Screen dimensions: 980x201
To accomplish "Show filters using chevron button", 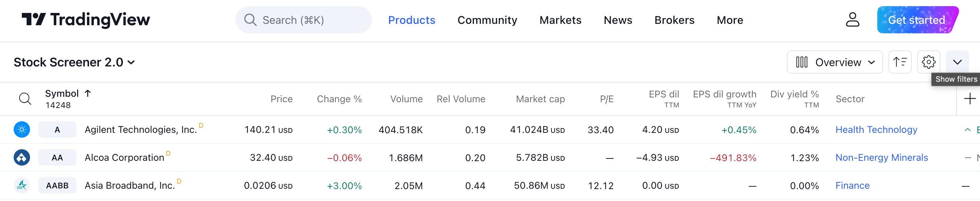I will point(957,62).
